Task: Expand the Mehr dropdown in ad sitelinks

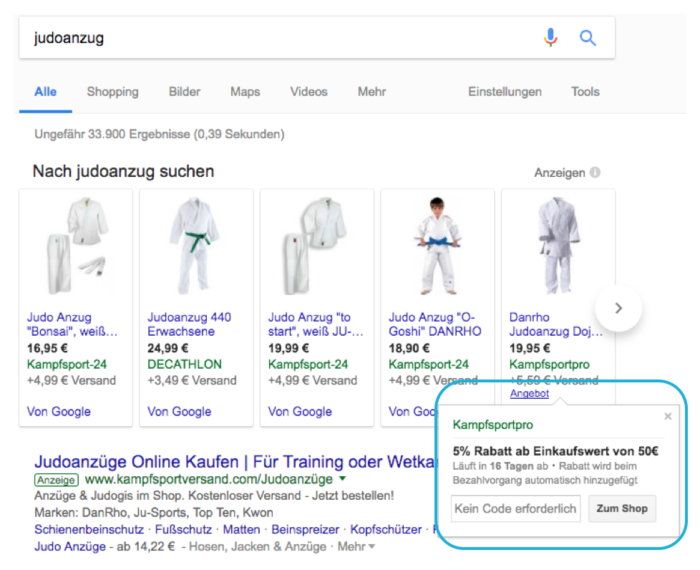Action: [x=356, y=546]
